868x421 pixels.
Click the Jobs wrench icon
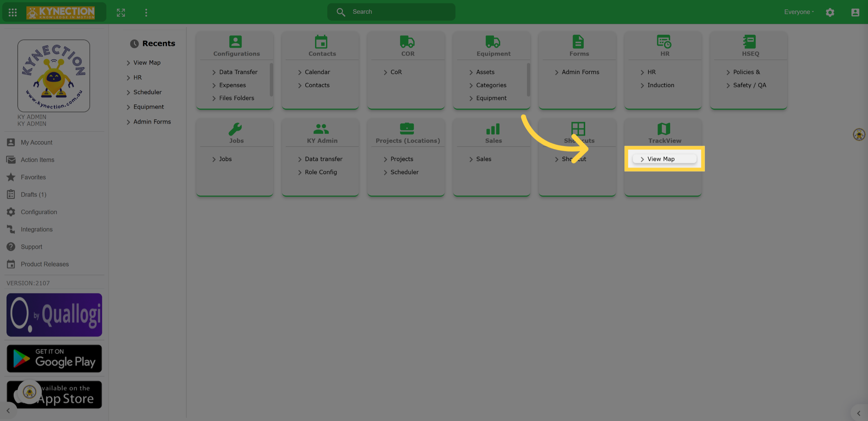tap(235, 129)
